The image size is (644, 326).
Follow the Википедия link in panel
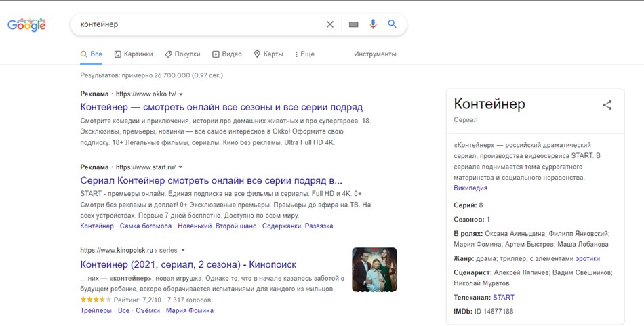470,188
